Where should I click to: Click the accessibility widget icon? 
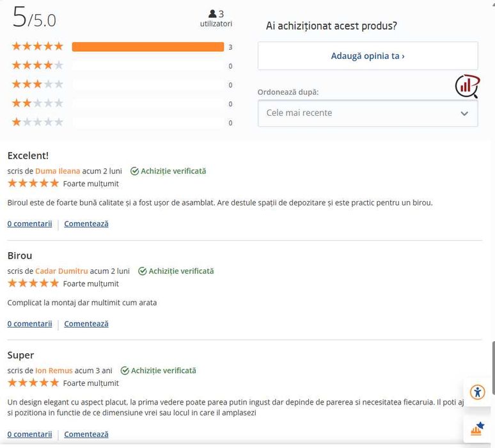click(x=477, y=392)
